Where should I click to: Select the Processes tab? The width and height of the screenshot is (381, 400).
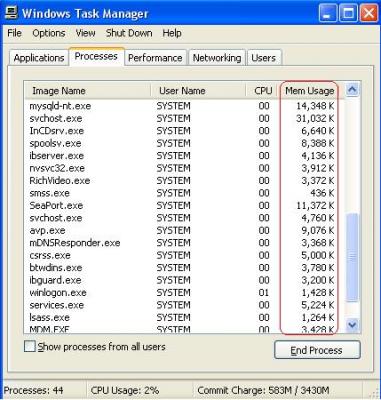(96, 56)
